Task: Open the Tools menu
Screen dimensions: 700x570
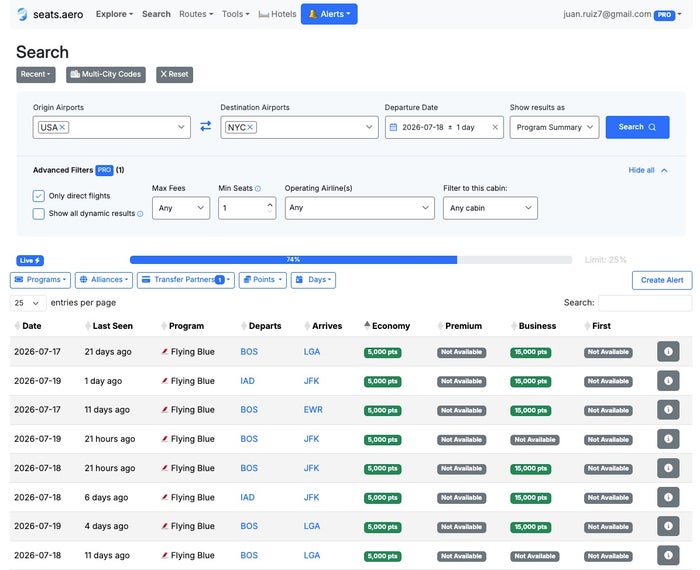Action: [236, 14]
